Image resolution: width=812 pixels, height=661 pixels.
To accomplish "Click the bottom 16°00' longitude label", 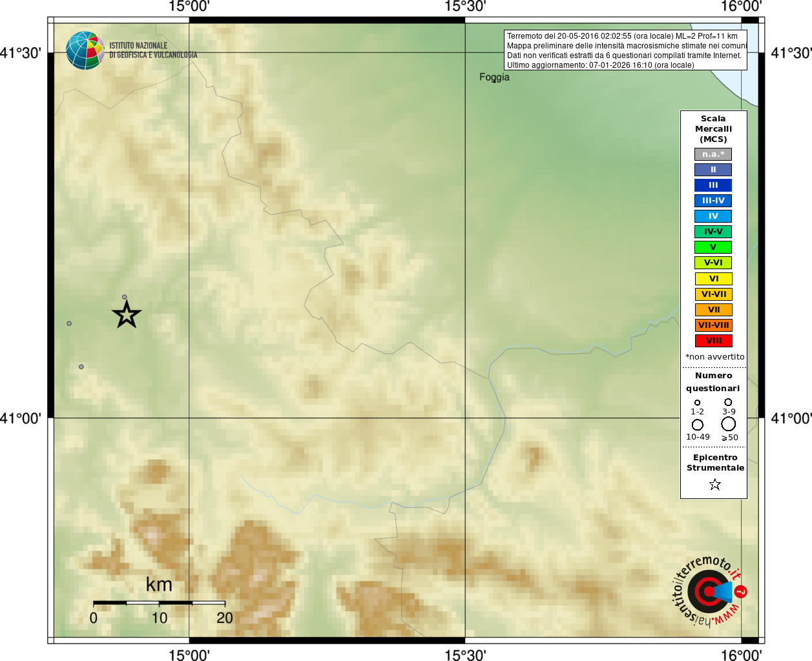I will 741,655.
